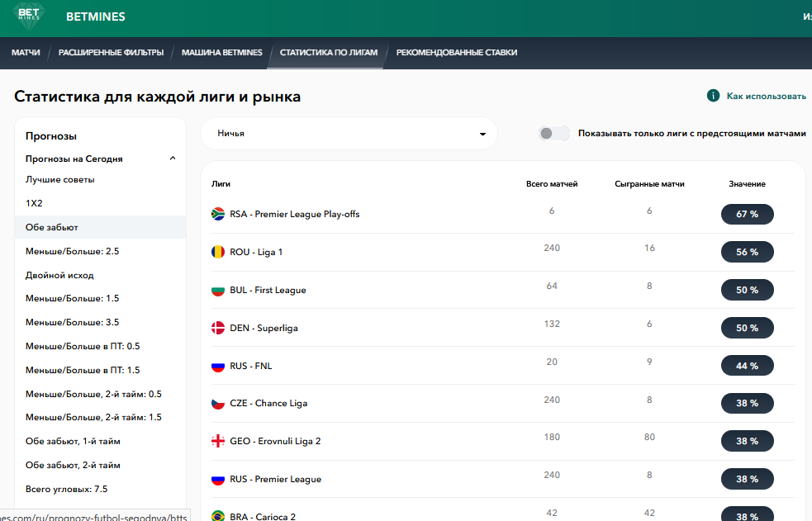Viewport: 812px width, 521px height.
Task: Click the green info icon
Action: pyautogui.click(x=713, y=96)
